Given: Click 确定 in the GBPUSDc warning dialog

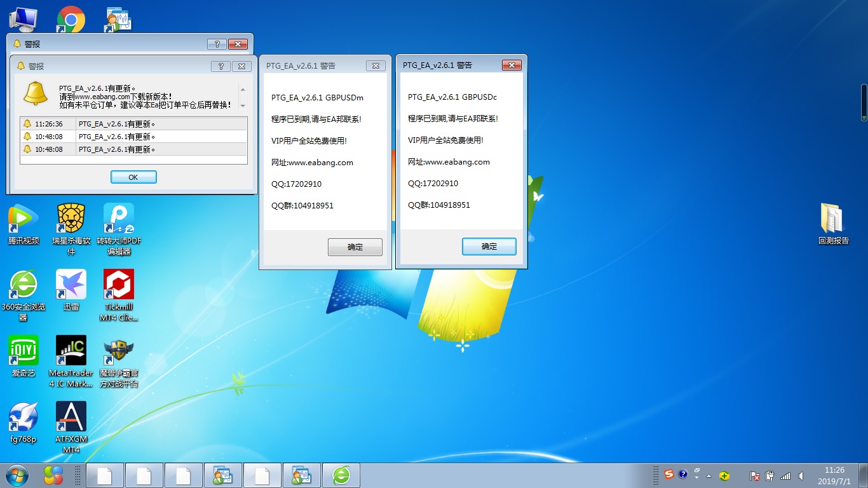Looking at the screenshot, I should pos(489,247).
